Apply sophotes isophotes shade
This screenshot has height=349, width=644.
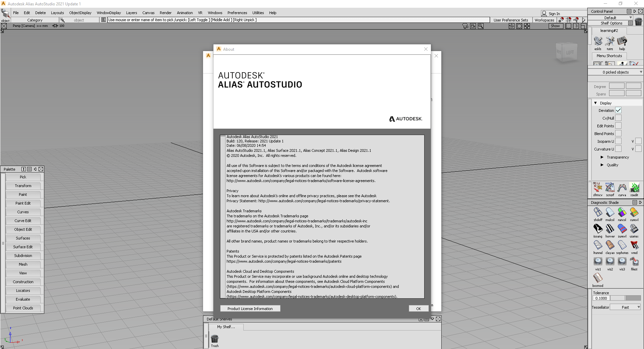[622, 245]
